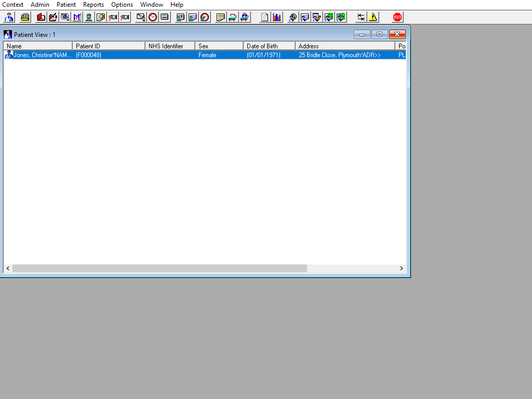Viewport: 532px width, 399px height.
Task: Click the pointing hand P icon
Action: (x=125, y=17)
